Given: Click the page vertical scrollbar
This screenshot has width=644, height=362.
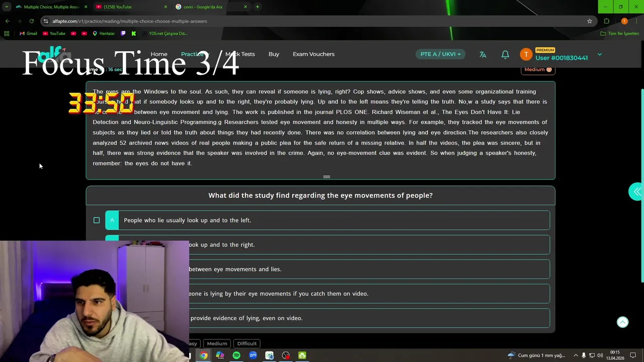Looking at the screenshot, I should 641,186.
